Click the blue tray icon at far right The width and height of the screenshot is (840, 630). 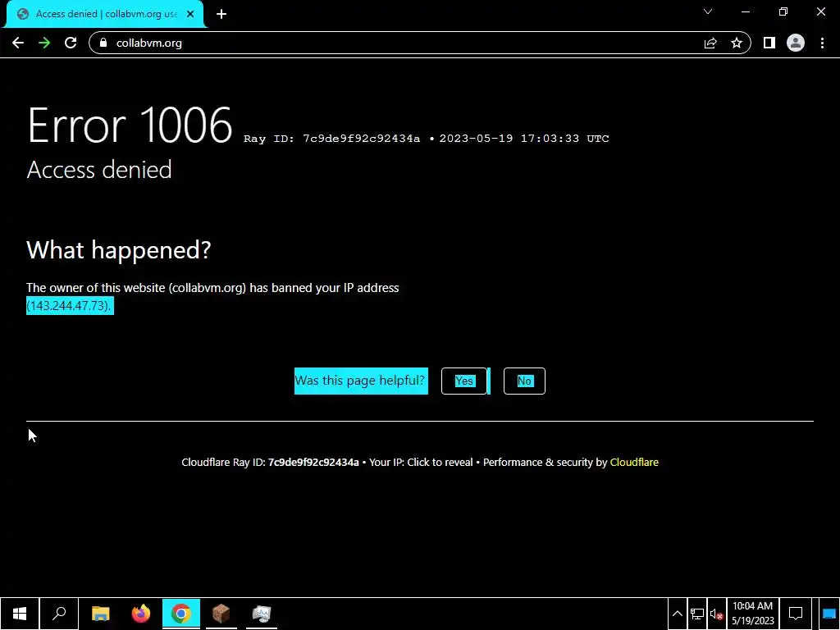[829, 614]
